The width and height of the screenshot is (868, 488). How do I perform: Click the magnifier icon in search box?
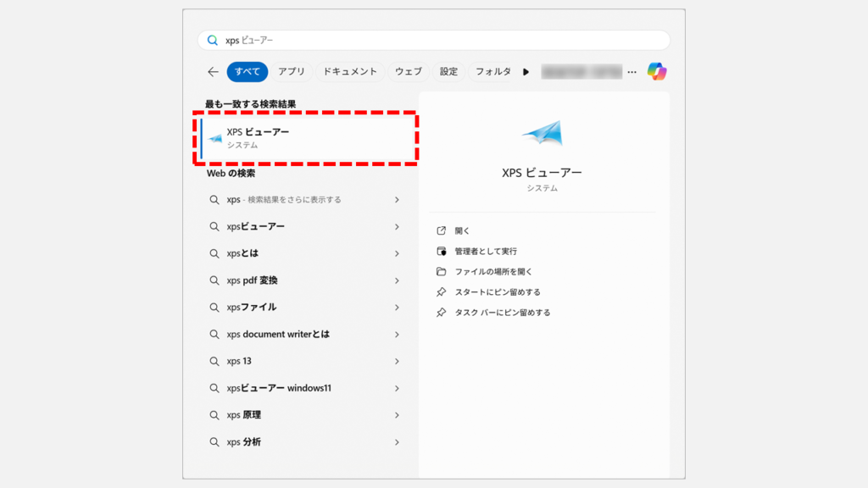(x=213, y=41)
